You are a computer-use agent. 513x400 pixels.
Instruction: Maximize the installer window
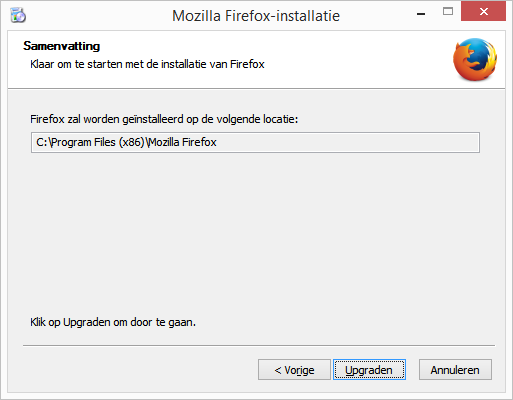click(448, 12)
